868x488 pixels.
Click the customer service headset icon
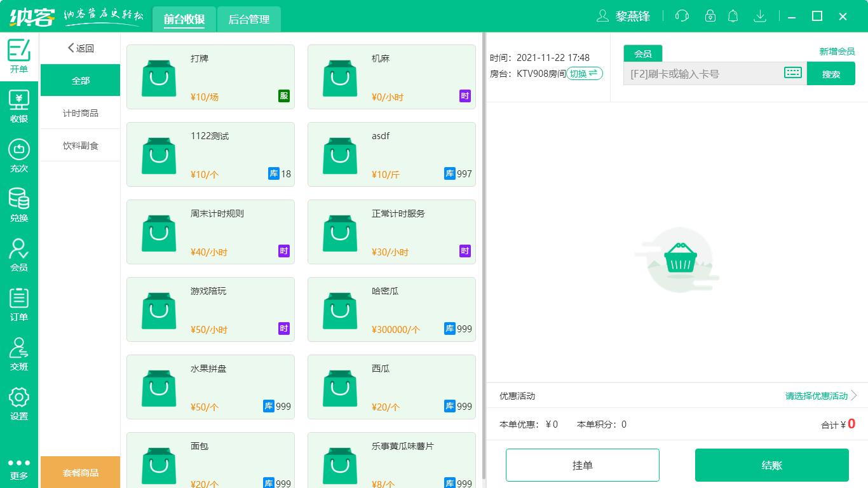[x=681, y=16]
